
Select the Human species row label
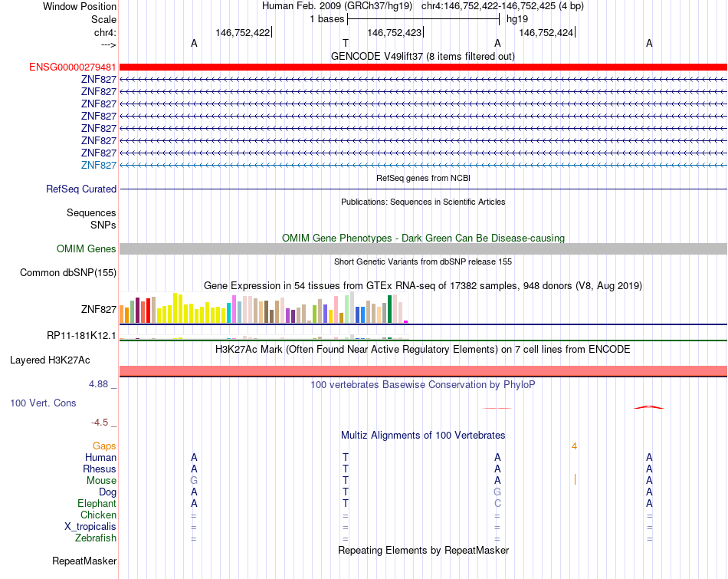pos(100,458)
